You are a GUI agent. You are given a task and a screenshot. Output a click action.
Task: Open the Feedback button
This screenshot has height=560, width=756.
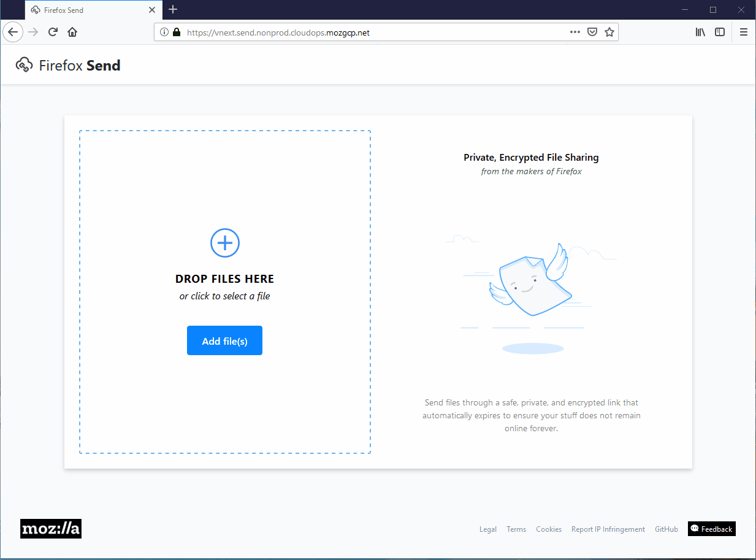[x=712, y=529]
